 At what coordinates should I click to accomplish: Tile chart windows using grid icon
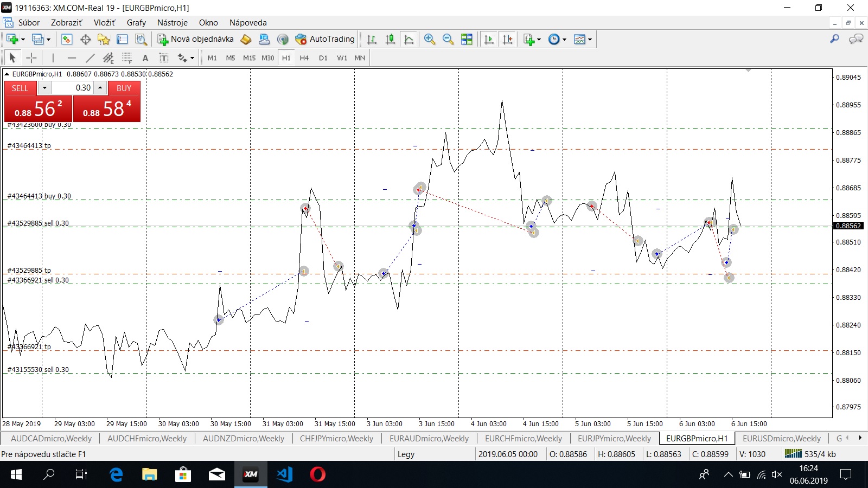[x=467, y=39]
